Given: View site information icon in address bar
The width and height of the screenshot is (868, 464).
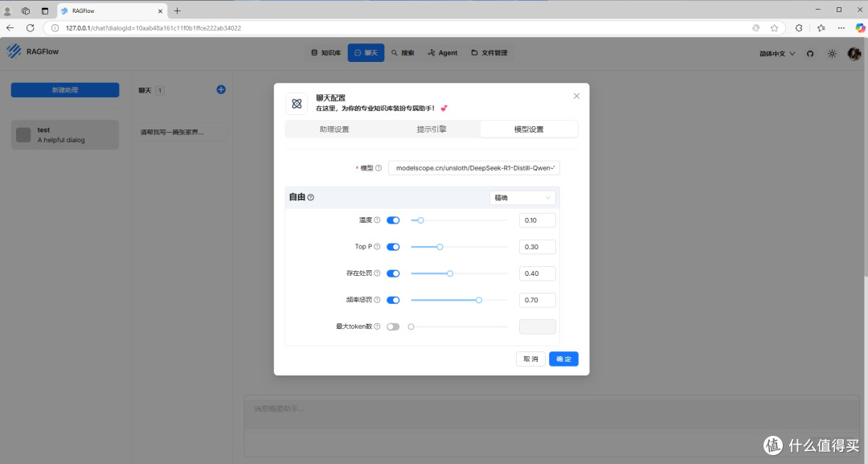Looking at the screenshot, I should 55,27.
